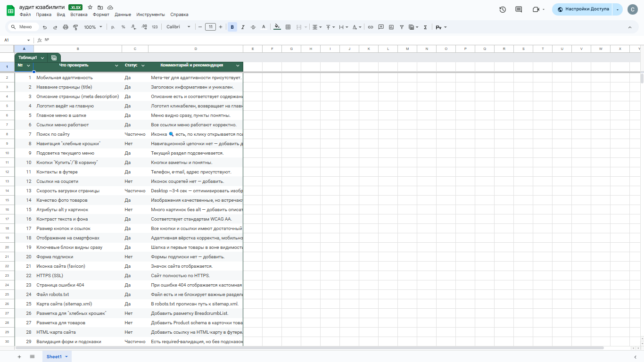The height and width of the screenshot is (362, 644).
Task: Open the Данные menu
Action: click(x=123, y=15)
